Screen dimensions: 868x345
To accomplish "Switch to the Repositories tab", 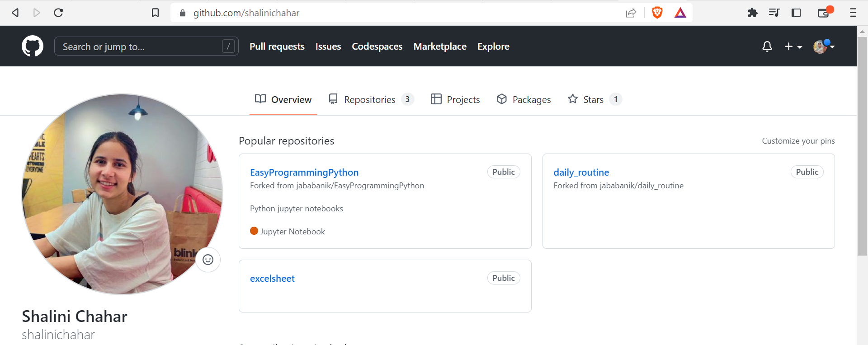I will coord(370,99).
